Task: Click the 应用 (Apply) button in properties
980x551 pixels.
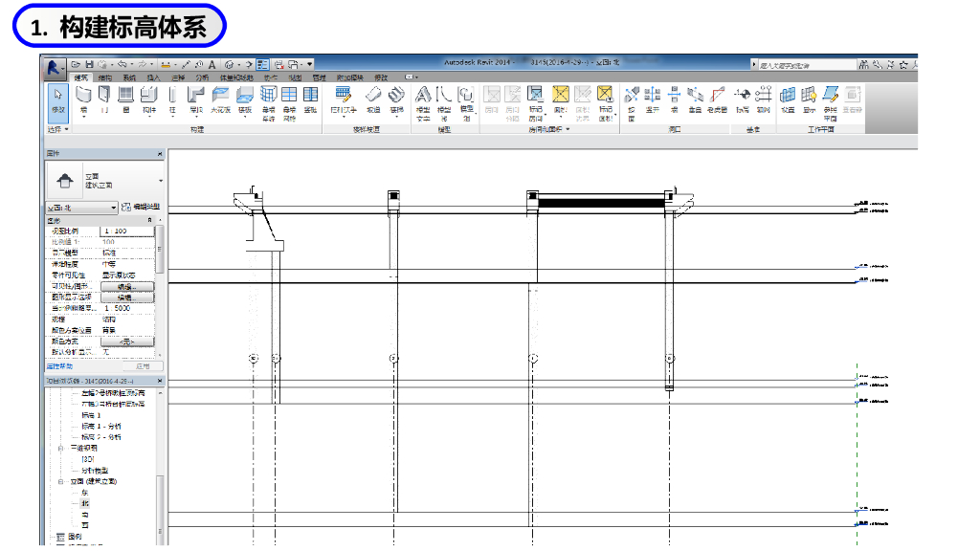Action: point(144,366)
